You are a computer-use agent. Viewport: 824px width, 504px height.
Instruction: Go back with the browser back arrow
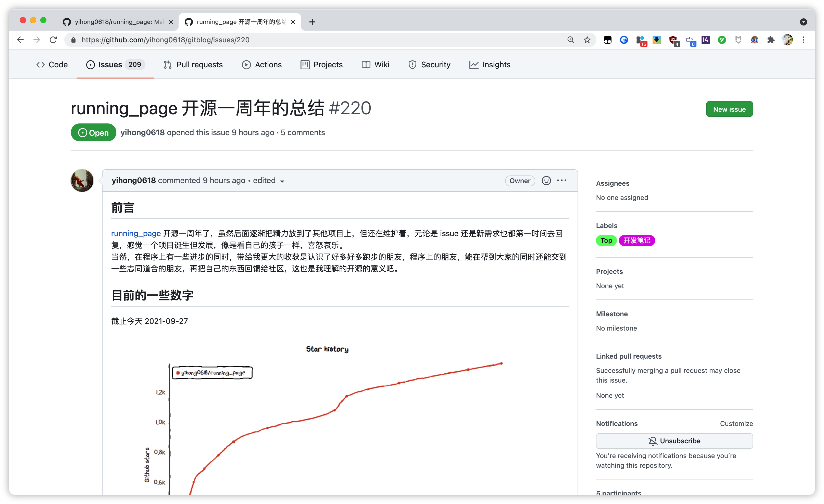click(20, 40)
